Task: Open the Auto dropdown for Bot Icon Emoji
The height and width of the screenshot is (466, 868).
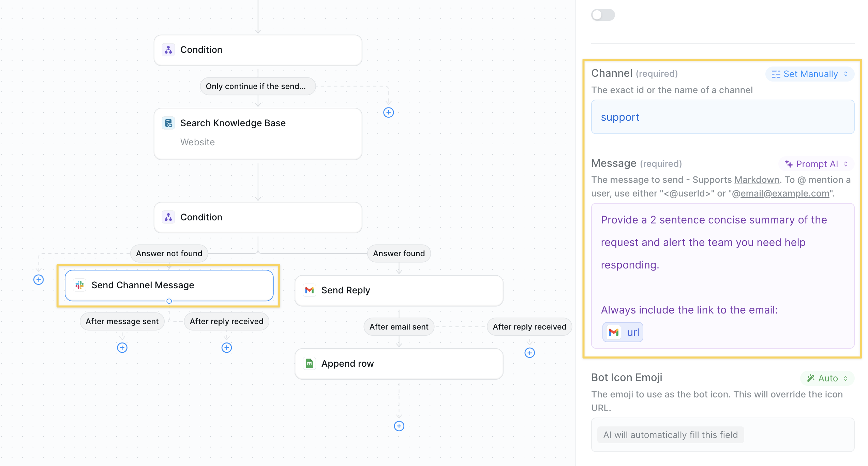Action: point(827,378)
